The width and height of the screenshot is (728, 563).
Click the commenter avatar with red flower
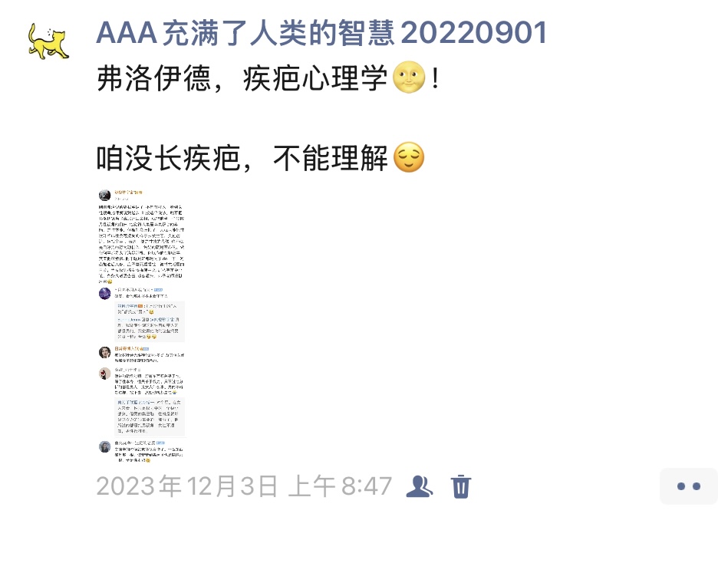click(x=104, y=374)
